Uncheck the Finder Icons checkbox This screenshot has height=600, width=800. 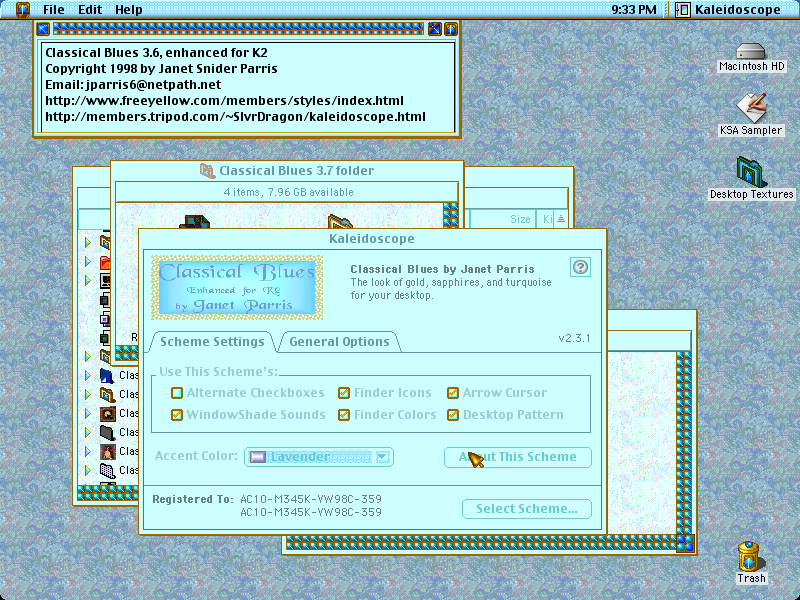click(x=344, y=393)
